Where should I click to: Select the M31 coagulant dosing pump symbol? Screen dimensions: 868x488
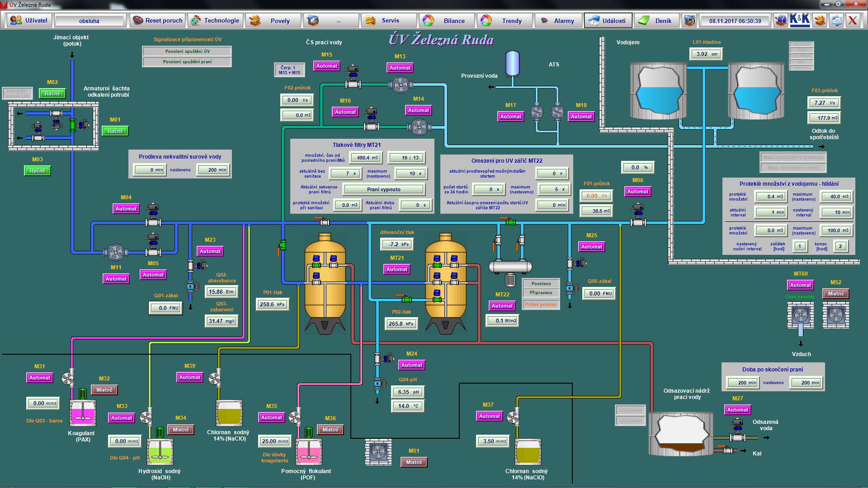pos(68,378)
